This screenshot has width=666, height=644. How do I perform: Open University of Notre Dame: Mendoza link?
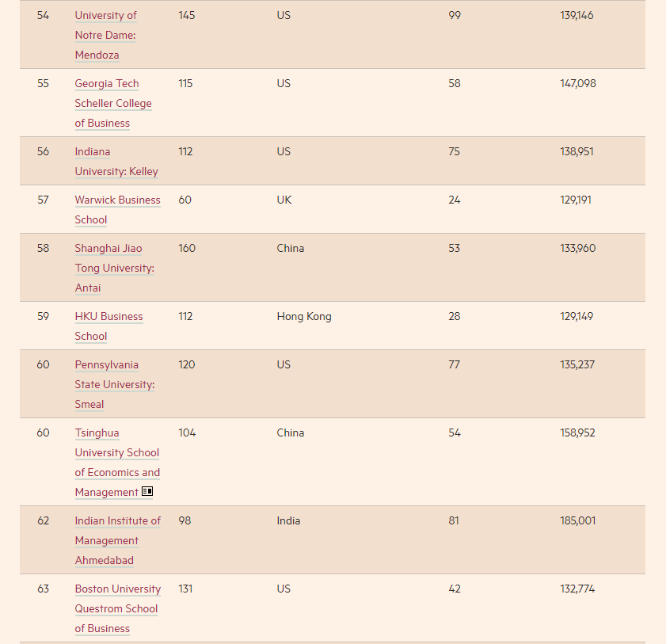pyautogui.click(x=105, y=35)
